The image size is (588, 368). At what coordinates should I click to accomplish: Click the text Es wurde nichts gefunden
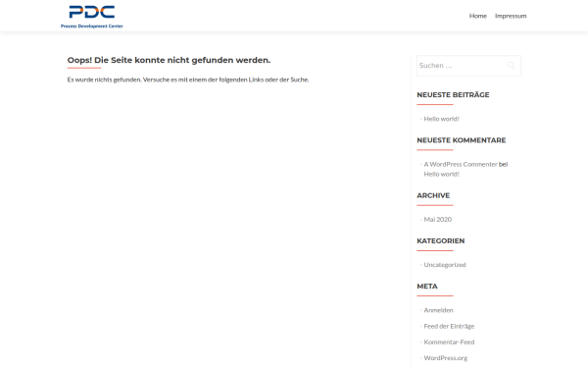(104, 79)
